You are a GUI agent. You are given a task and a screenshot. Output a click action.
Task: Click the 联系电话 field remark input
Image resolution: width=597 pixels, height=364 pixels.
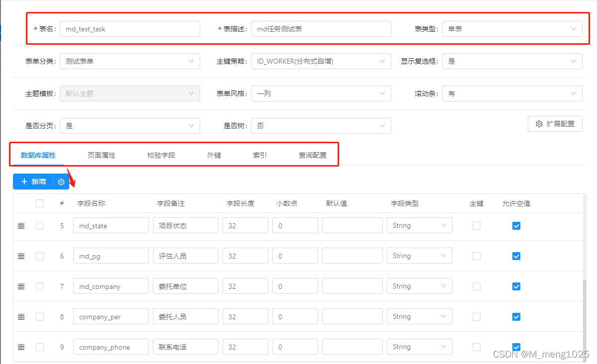coord(186,347)
